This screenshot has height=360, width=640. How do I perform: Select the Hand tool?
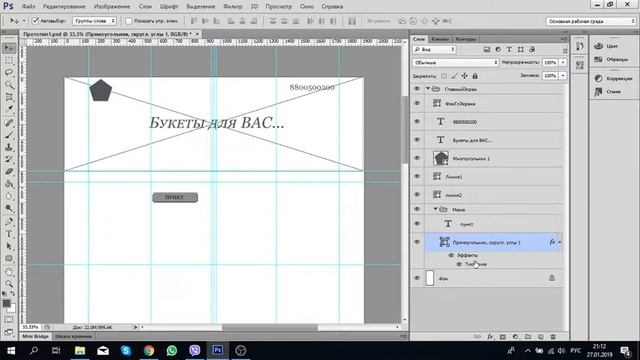[x=9, y=272]
